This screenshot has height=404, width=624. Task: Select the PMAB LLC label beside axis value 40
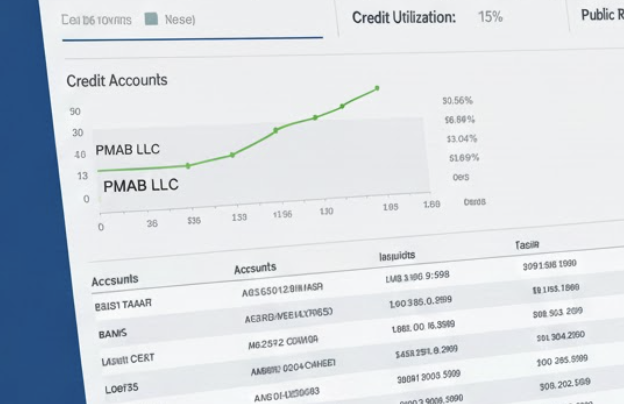[x=127, y=150]
